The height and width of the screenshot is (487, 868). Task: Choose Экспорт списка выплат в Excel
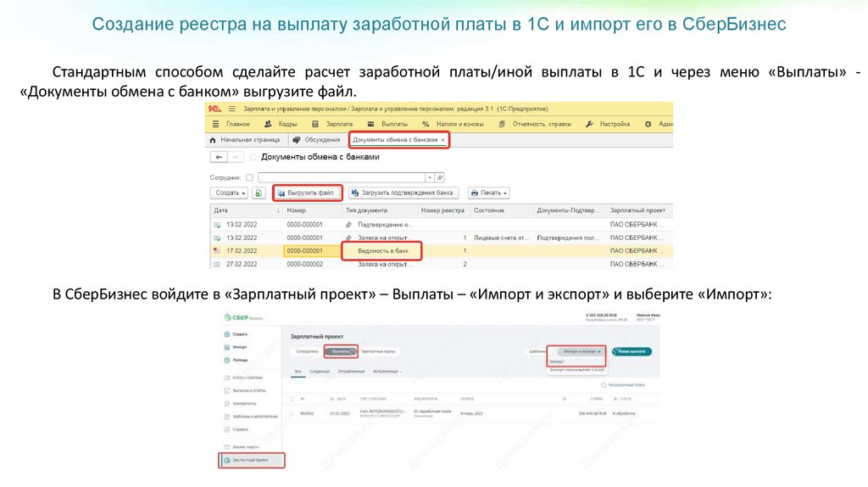[x=576, y=369]
